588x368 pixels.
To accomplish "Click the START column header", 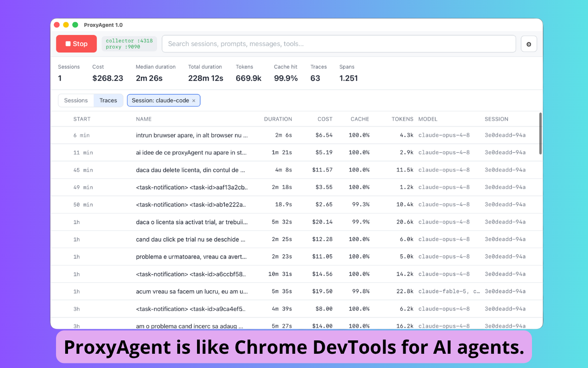I will click(82, 119).
